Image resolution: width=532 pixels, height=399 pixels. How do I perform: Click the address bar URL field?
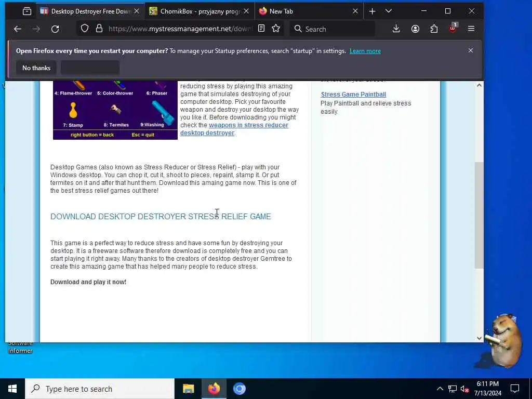click(x=180, y=29)
